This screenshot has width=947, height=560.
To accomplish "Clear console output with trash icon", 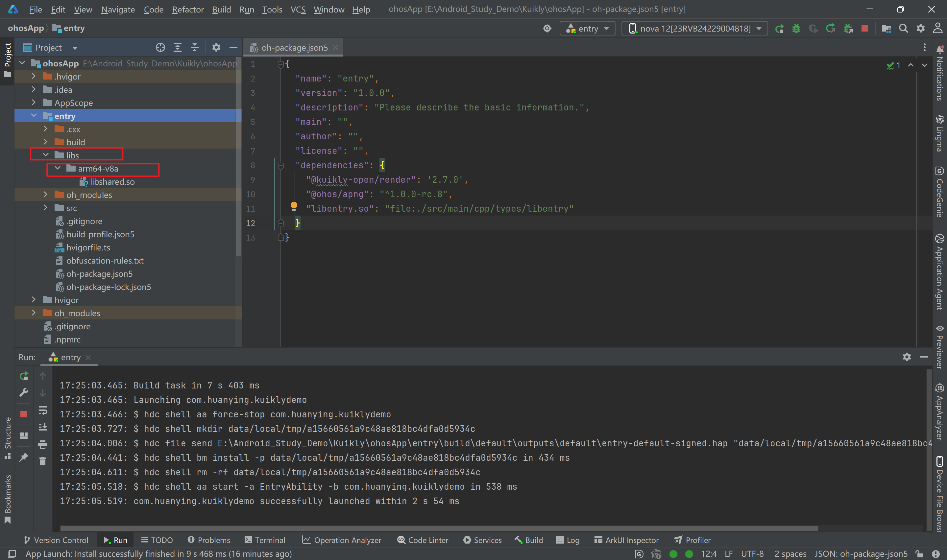I will tap(43, 461).
